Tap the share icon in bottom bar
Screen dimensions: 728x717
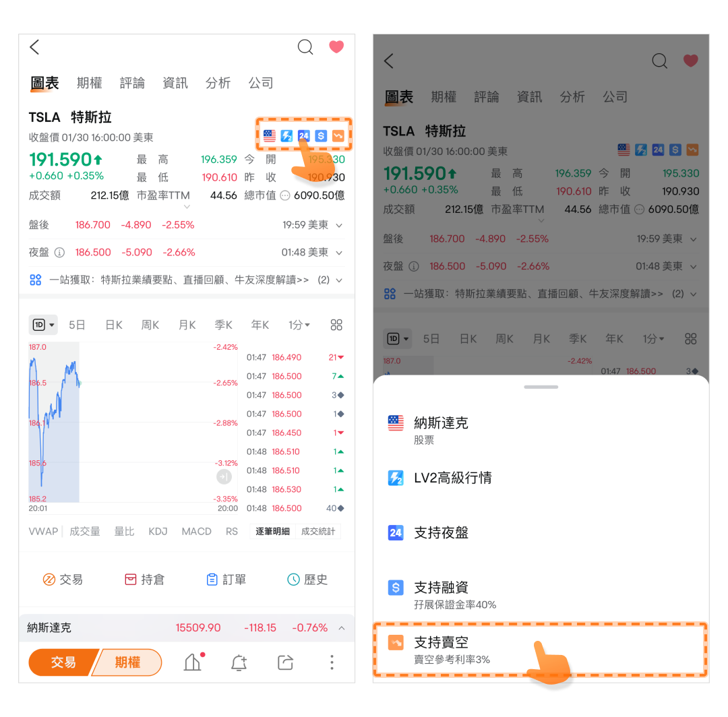pos(286,662)
